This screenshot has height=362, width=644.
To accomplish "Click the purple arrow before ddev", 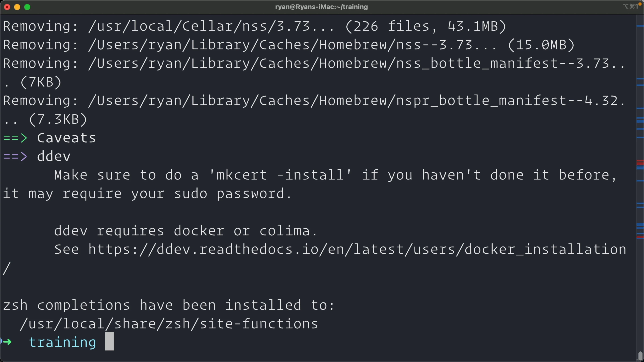I will pos(15,157).
